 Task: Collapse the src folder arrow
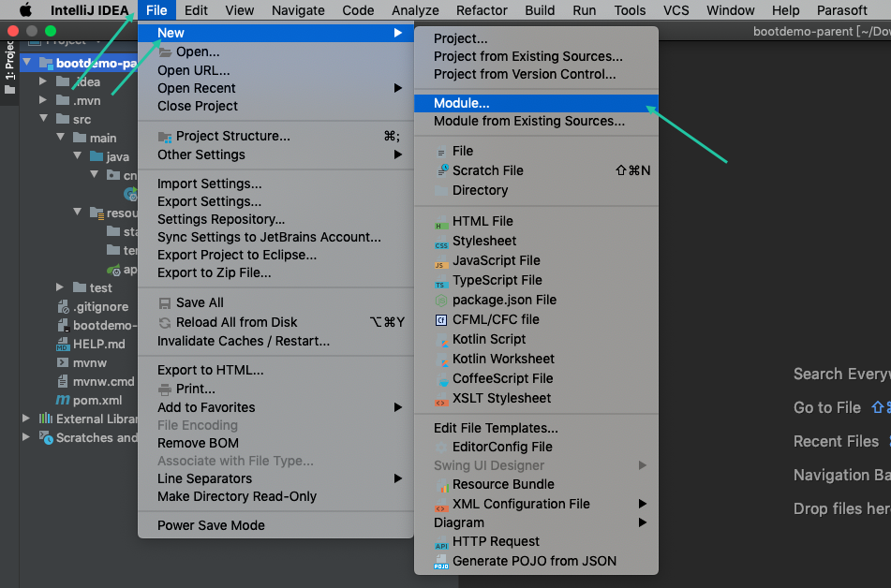pos(43,119)
